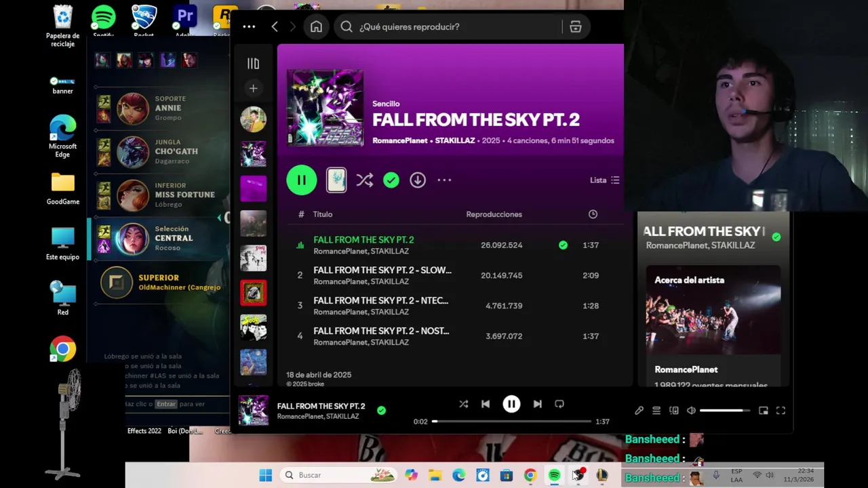Adjust the volume slider
868x488 pixels.
[725, 410]
